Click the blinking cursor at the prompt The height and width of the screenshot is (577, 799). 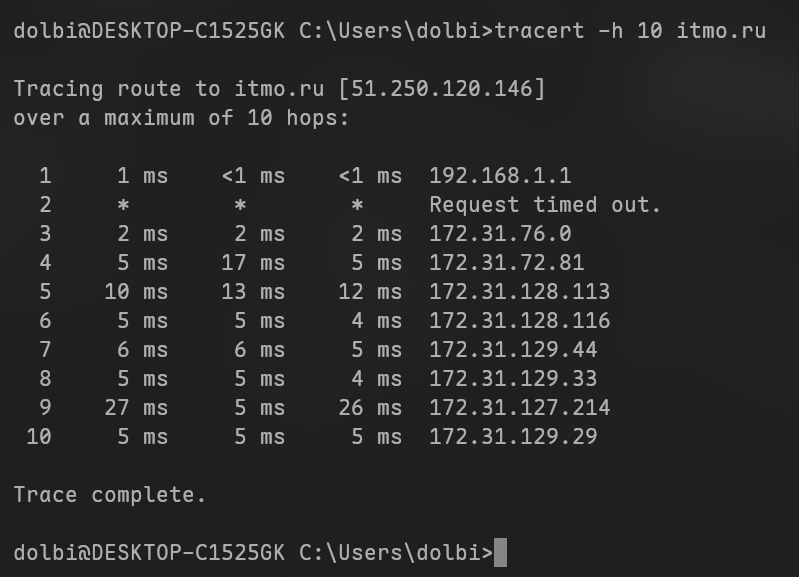(x=500, y=552)
